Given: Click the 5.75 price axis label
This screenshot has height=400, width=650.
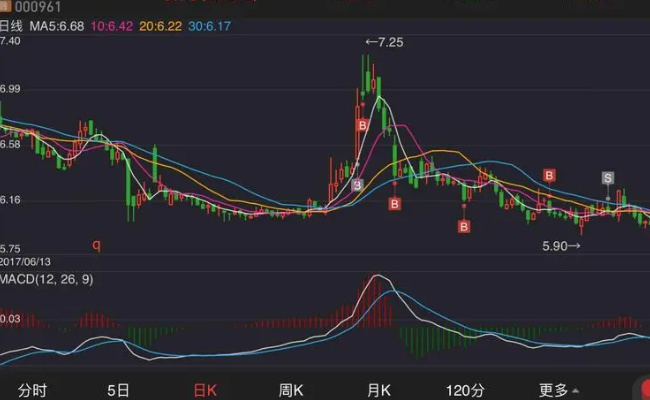Looking at the screenshot, I should pyautogui.click(x=10, y=249).
